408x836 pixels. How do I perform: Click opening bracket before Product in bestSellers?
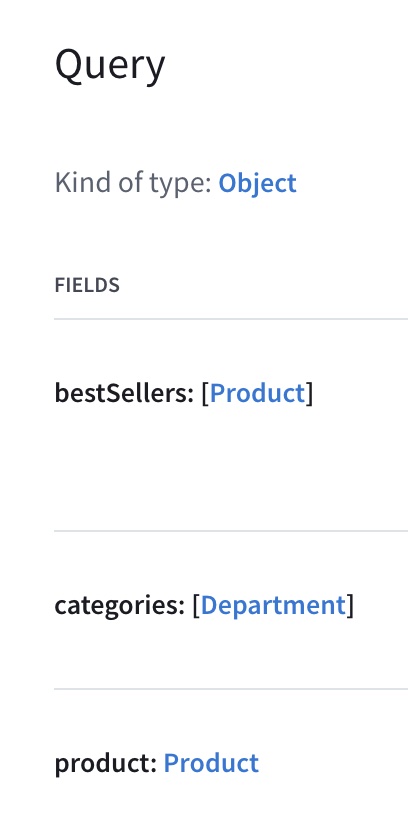(205, 393)
